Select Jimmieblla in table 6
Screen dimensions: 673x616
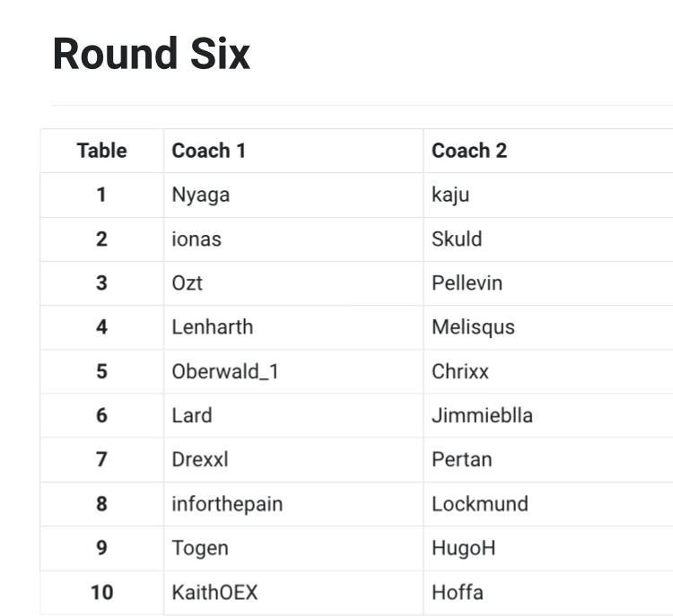[x=482, y=415]
